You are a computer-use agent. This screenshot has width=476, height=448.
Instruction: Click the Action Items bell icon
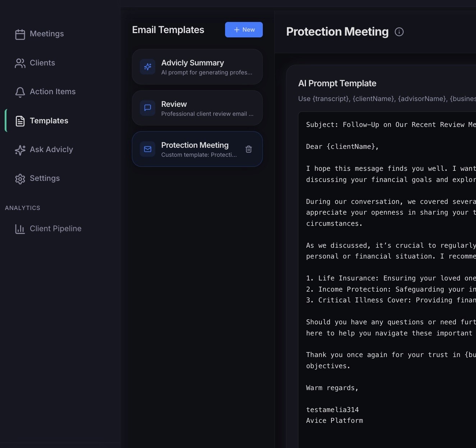[x=20, y=92]
